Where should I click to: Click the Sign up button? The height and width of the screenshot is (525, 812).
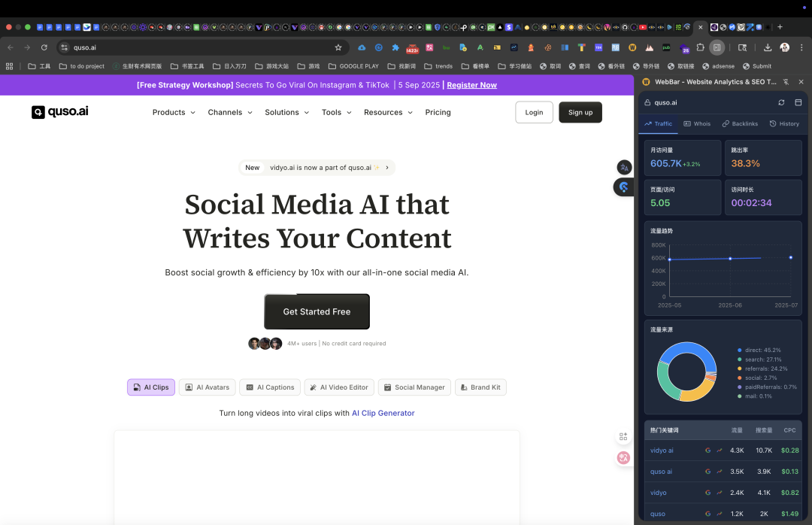pyautogui.click(x=580, y=113)
